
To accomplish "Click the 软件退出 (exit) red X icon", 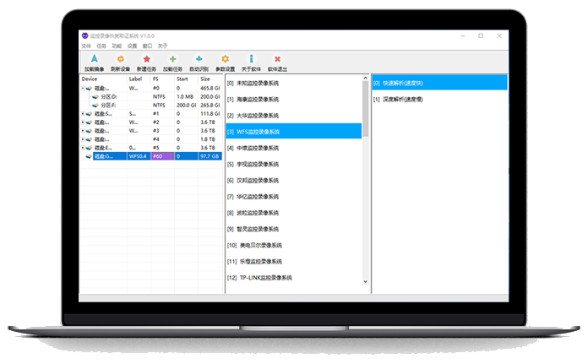I will (277, 62).
